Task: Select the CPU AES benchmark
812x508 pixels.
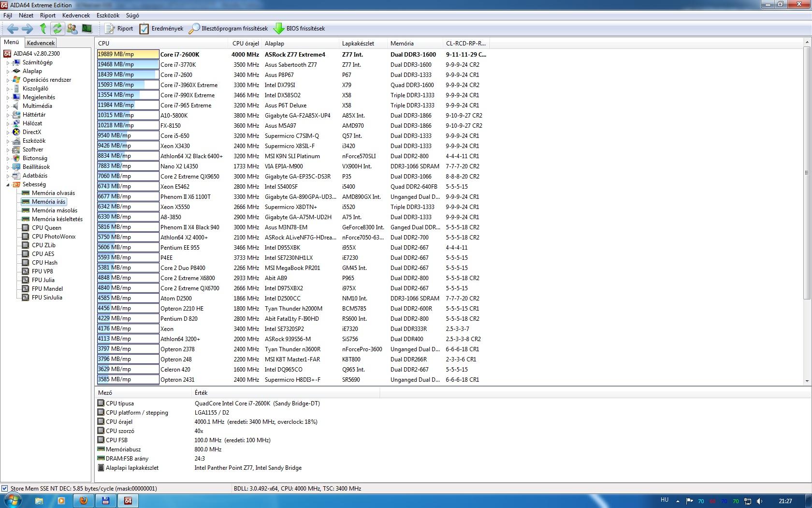Action: pyautogui.click(x=43, y=254)
